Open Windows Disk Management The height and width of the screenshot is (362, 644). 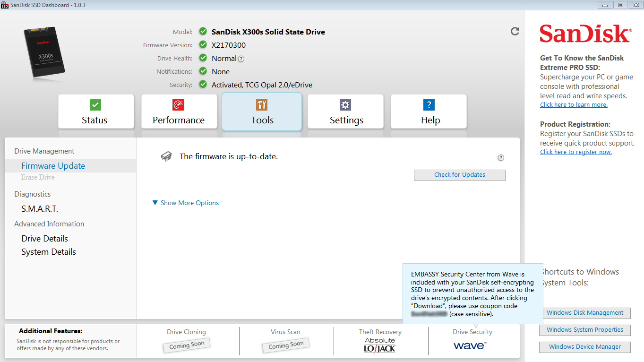point(585,313)
